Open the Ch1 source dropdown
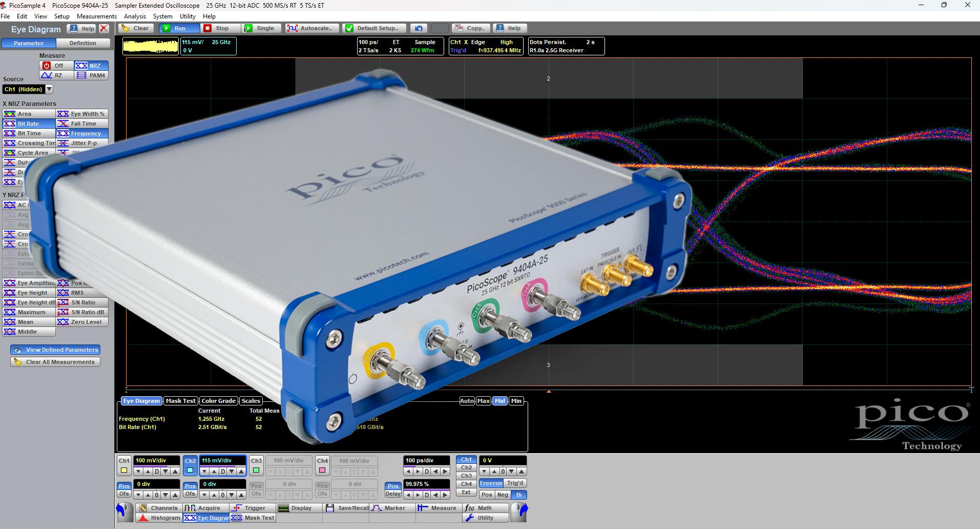 (x=49, y=89)
